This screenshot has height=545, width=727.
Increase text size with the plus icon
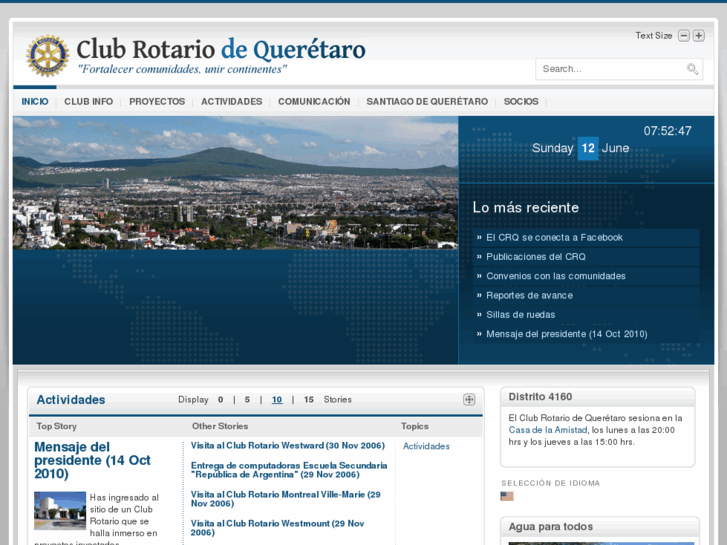click(x=699, y=36)
